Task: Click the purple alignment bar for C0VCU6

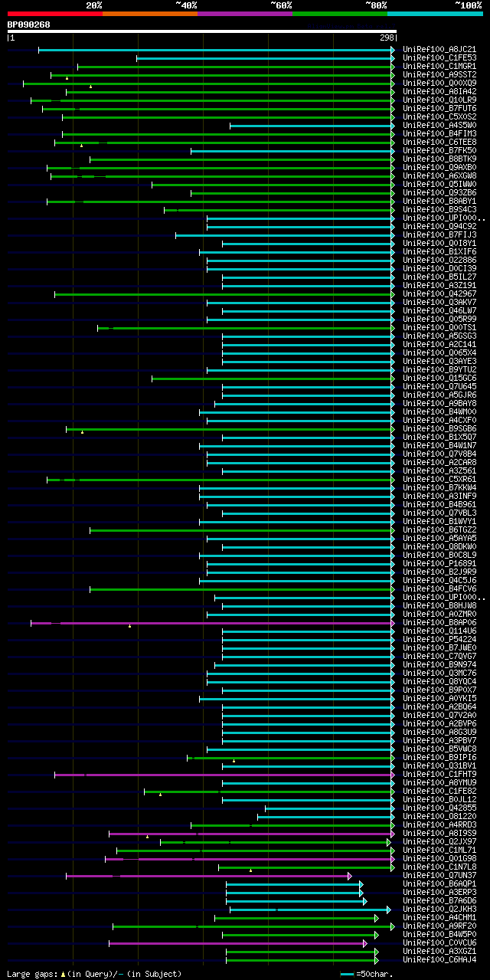Action: [x=237, y=943]
